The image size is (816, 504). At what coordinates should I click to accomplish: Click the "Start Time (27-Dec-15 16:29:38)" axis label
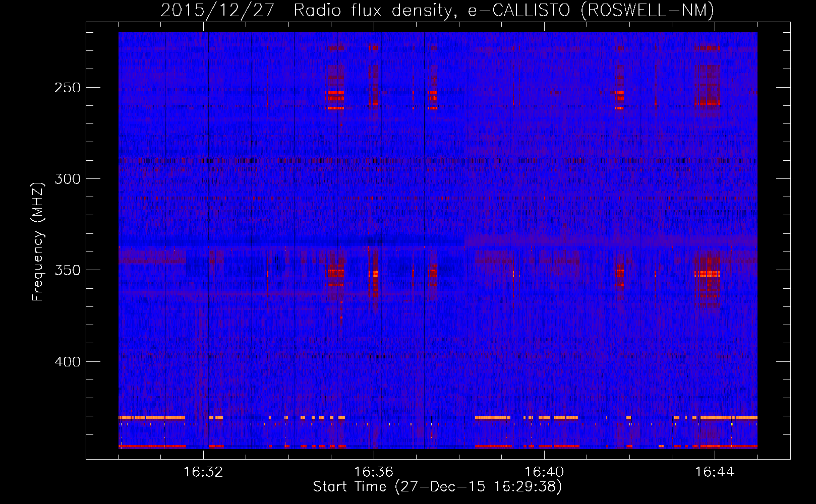tap(437, 487)
